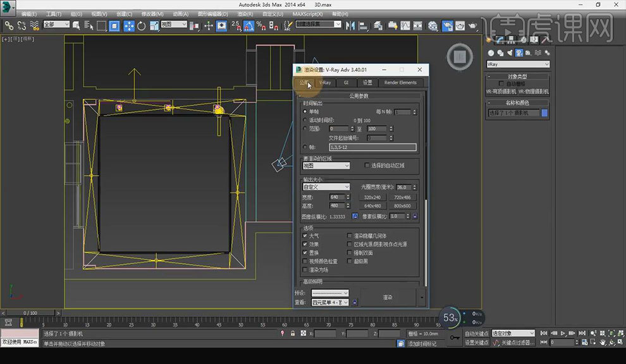Click the 320x240 preset button

[372, 197]
